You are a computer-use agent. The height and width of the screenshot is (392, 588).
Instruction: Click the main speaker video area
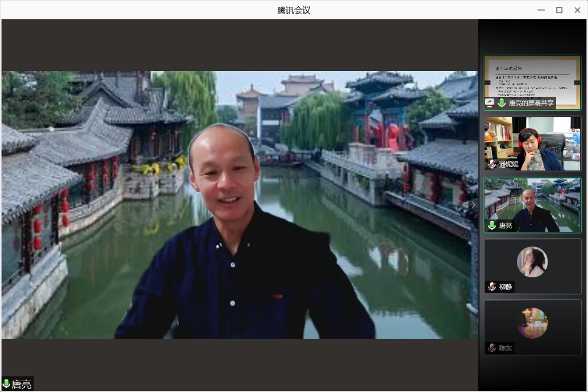click(x=239, y=205)
